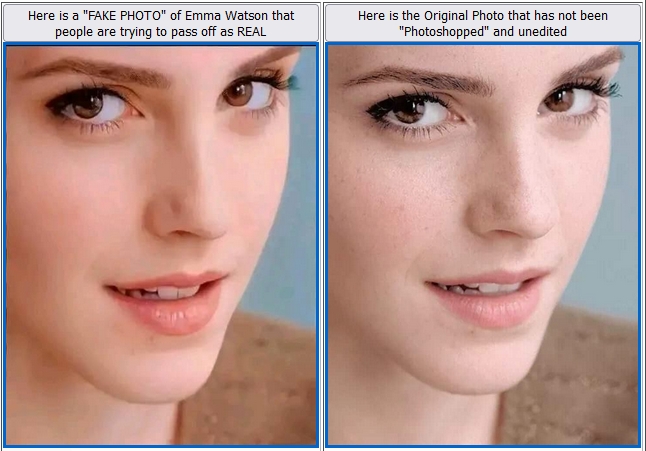Click the leftmost eye in the right photo
The image size is (646, 451).
pyautogui.click(x=414, y=112)
